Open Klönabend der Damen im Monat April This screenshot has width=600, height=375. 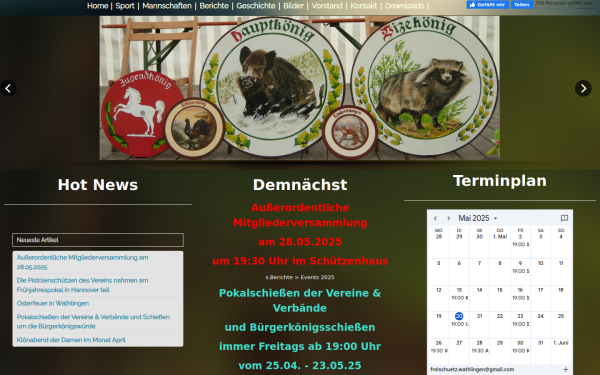pos(71,340)
